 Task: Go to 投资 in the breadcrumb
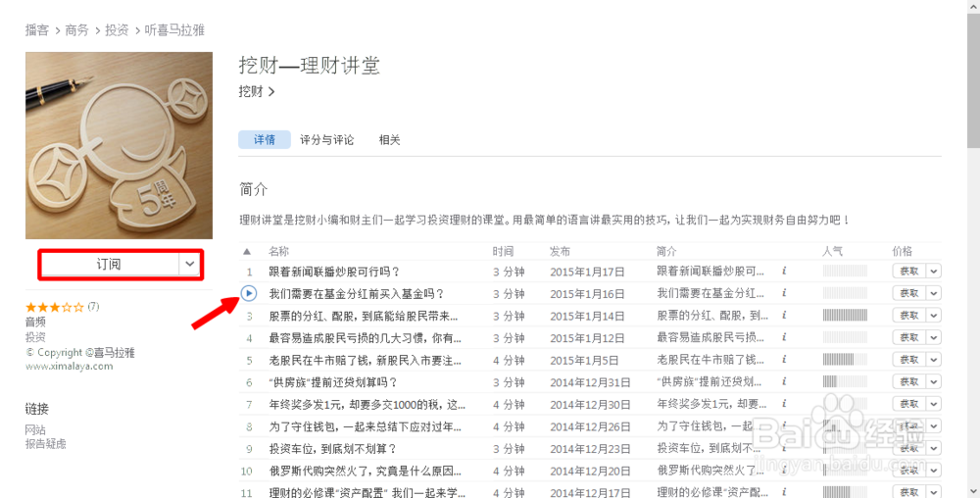(x=117, y=30)
